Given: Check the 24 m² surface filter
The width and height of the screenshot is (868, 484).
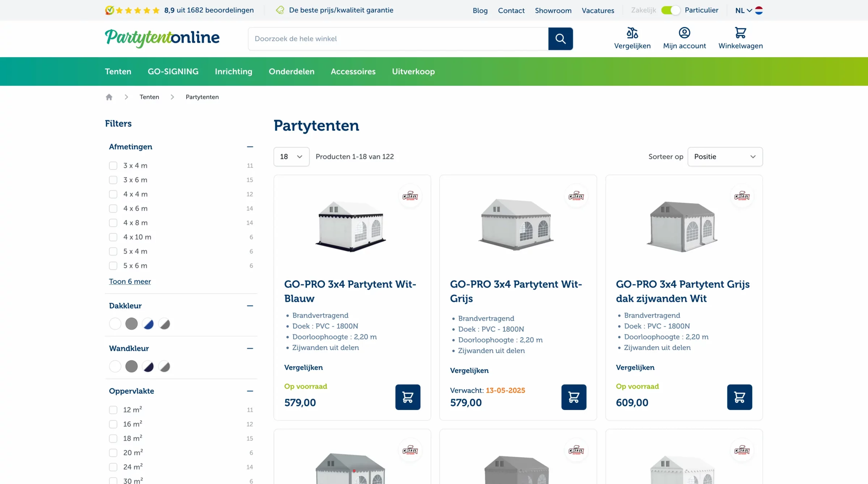Looking at the screenshot, I should (x=113, y=467).
